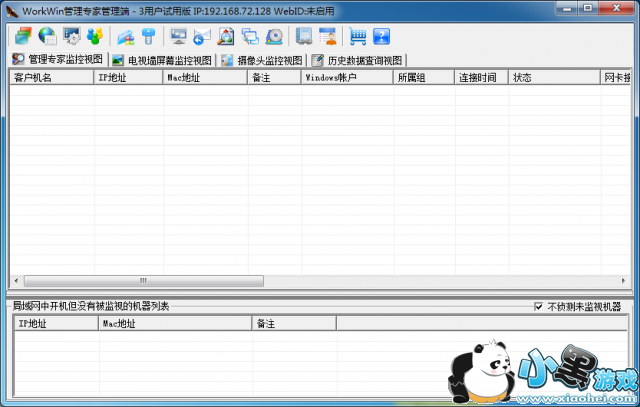Click 备注 header in the unmonitored machines list
Image resolution: width=640 pixels, height=407 pixels.
(294, 323)
